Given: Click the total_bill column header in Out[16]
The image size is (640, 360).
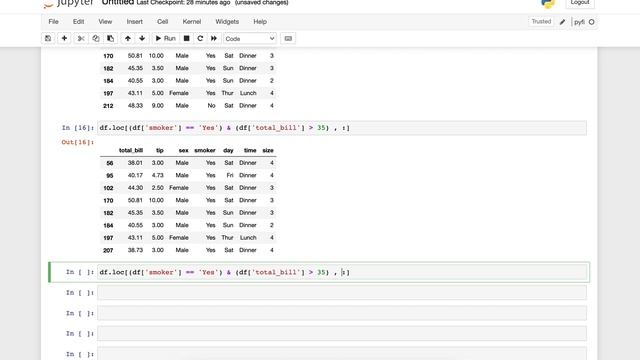Looking at the screenshot, I should (131, 150).
